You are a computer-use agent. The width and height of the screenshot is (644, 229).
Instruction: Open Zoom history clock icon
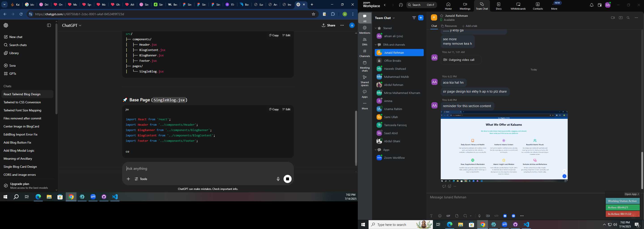pyautogui.click(x=401, y=5)
